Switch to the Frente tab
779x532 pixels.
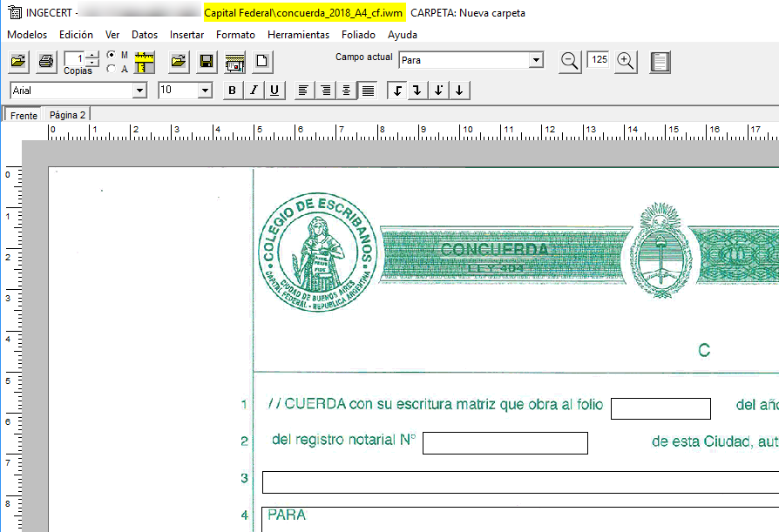[24, 115]
